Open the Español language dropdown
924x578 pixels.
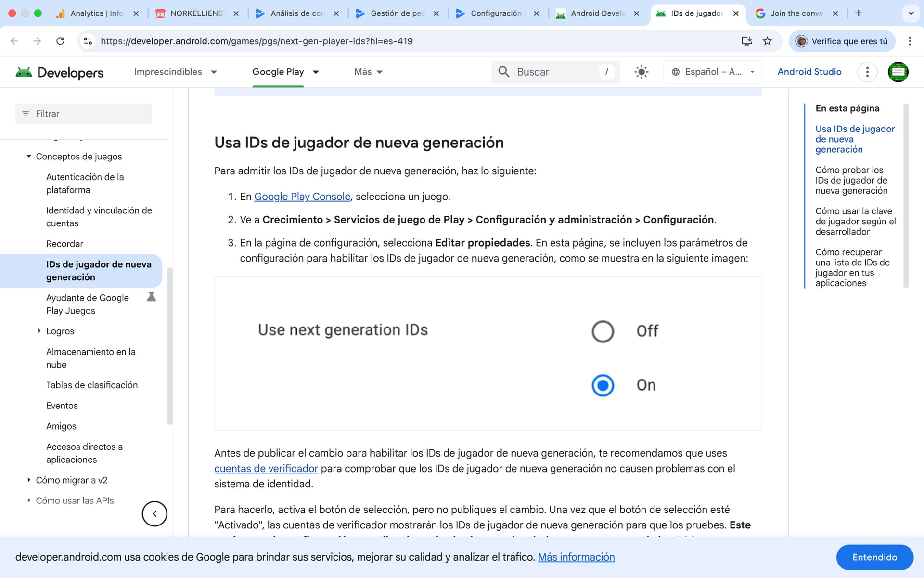pyautogui.click(x=712, y=72)
